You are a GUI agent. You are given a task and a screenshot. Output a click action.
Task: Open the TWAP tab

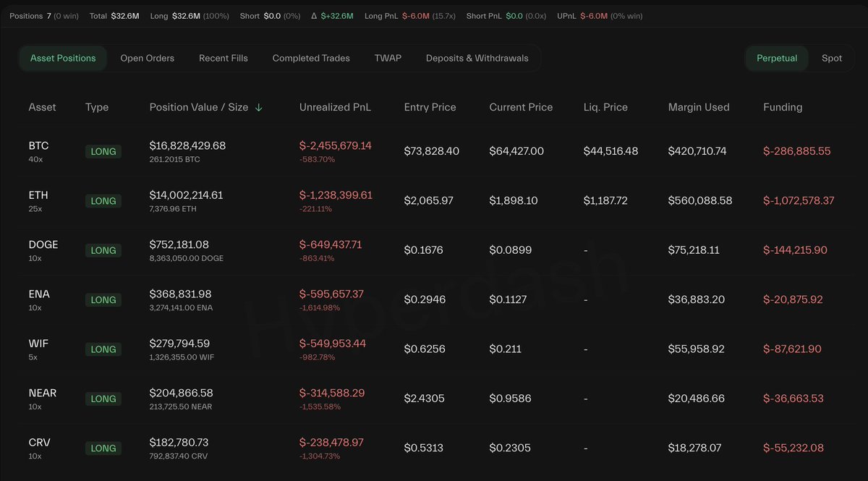pyautogui.click(x=388, y=58)
